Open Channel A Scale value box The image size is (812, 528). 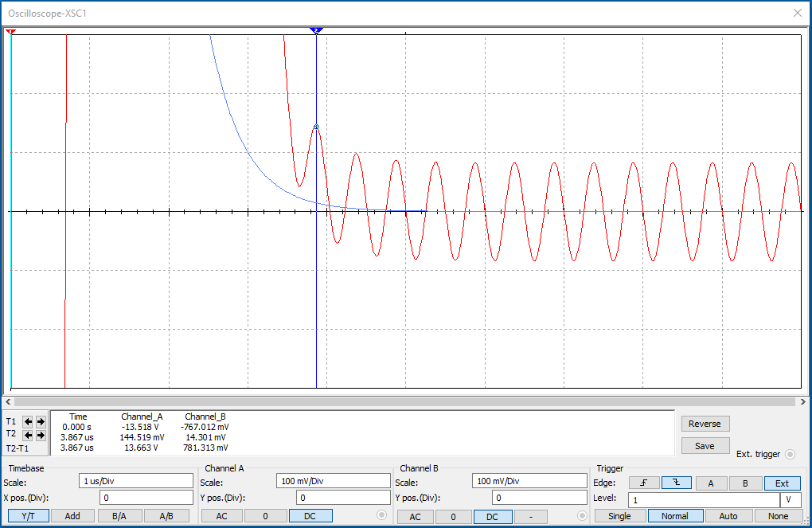pos(334,481)
